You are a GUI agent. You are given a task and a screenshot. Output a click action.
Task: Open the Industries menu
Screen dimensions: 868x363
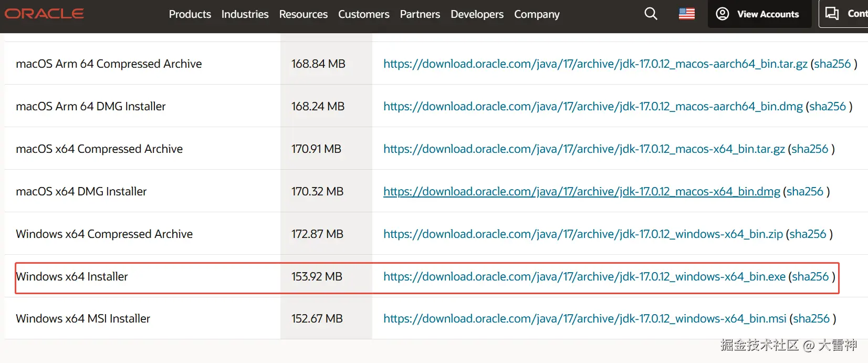point(245,14)
